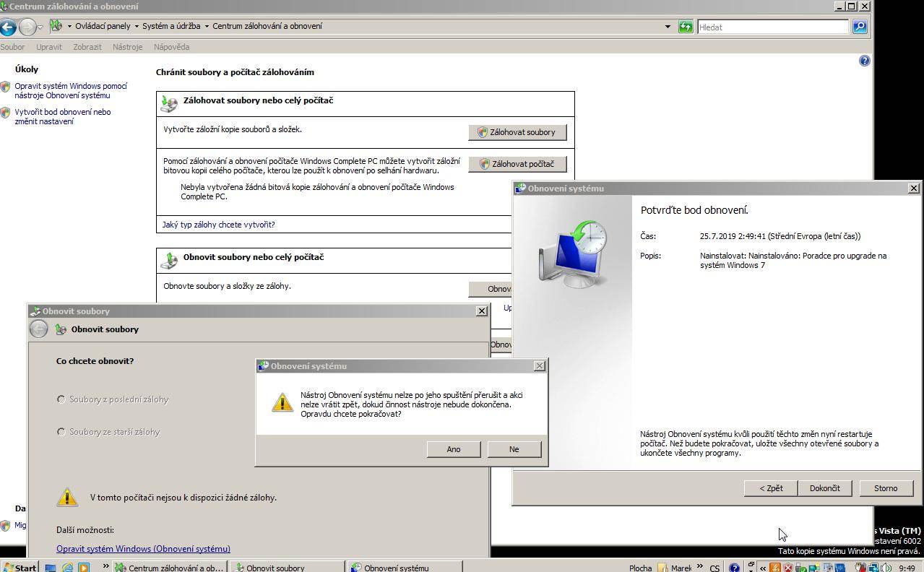Expand dropdown arrow before Ovládací panely

[x=69, y=27]
